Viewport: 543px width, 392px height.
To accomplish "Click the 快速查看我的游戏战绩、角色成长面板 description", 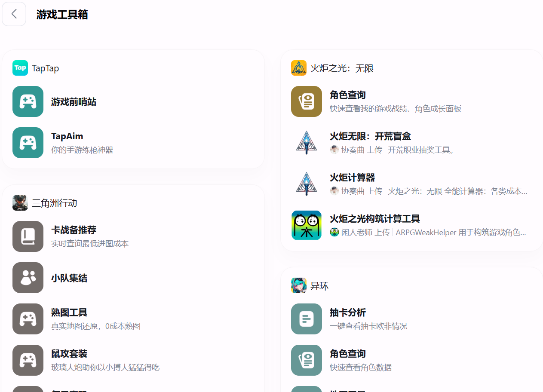I will [x=396, y=109].
